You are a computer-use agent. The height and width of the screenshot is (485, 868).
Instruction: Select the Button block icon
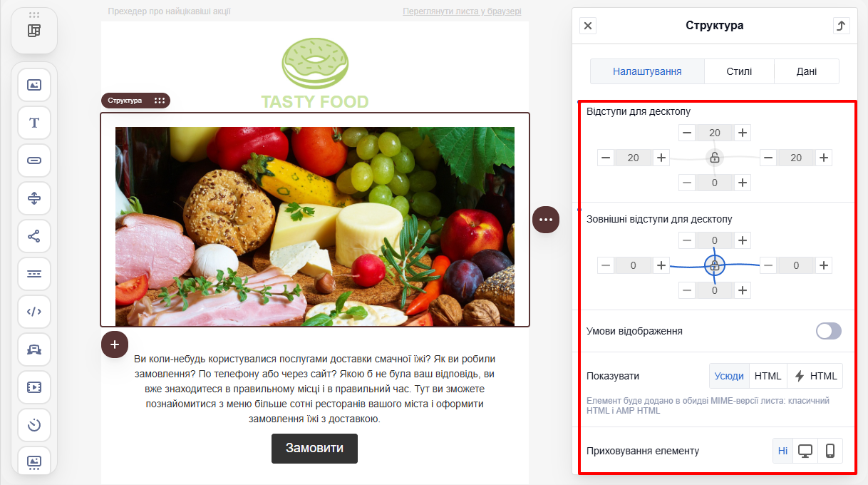tap(34, 160)
